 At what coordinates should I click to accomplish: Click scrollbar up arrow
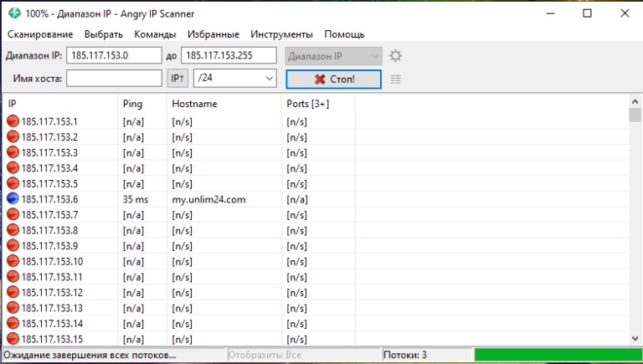[x=635, y=101]
